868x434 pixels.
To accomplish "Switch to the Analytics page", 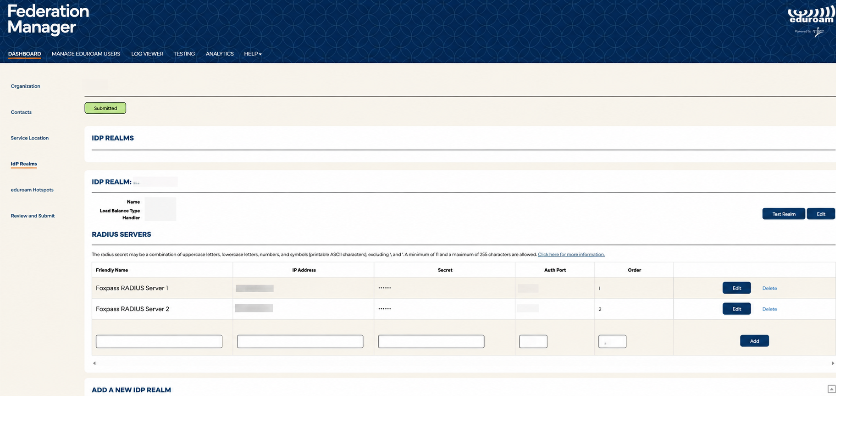I will coord(220,54).
